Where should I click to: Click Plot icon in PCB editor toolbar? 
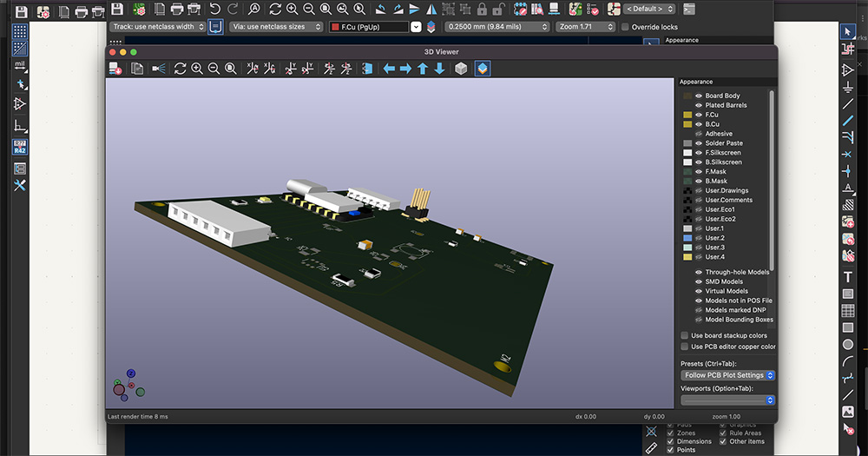[194, 9]
